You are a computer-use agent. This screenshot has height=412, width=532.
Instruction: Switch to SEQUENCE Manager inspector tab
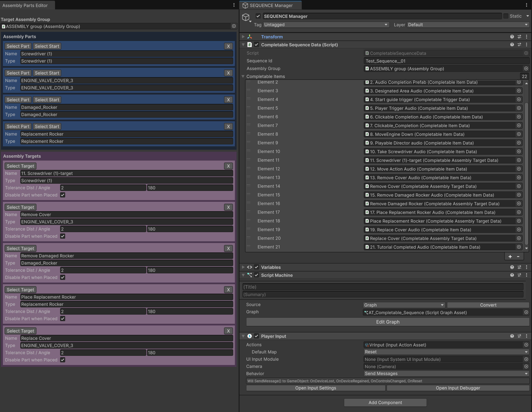click(x=271, y=5)
